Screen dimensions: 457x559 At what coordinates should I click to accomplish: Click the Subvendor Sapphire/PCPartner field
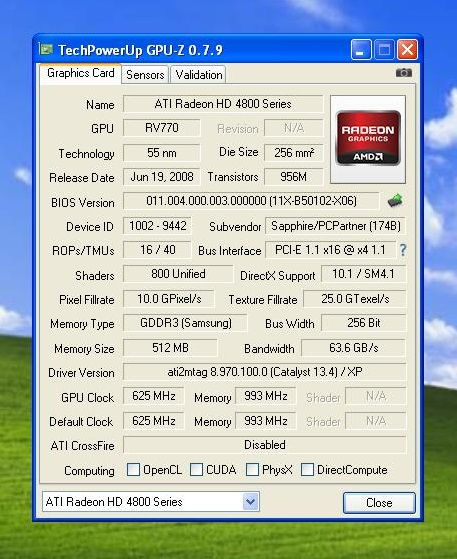[x=335, y=226]
